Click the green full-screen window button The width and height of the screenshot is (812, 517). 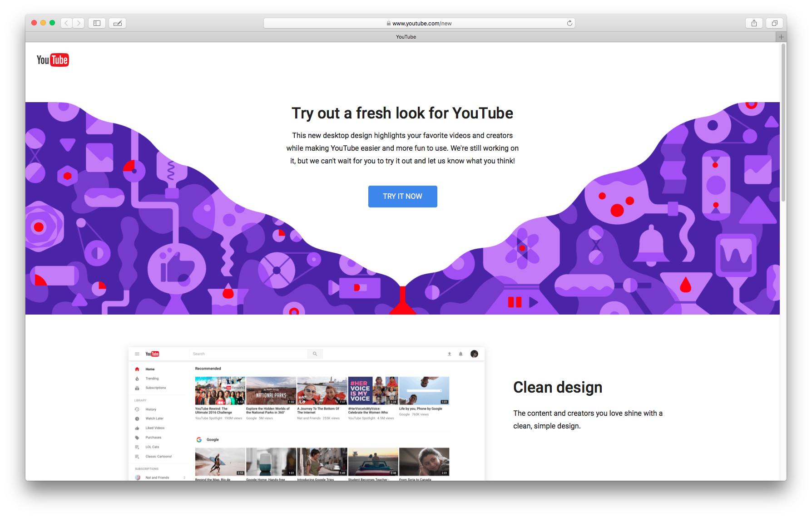pyautogui.click(x=52, y=23)
